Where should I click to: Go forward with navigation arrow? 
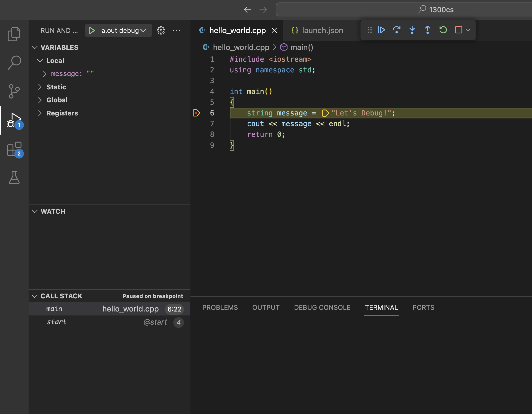tap(263, 10)
